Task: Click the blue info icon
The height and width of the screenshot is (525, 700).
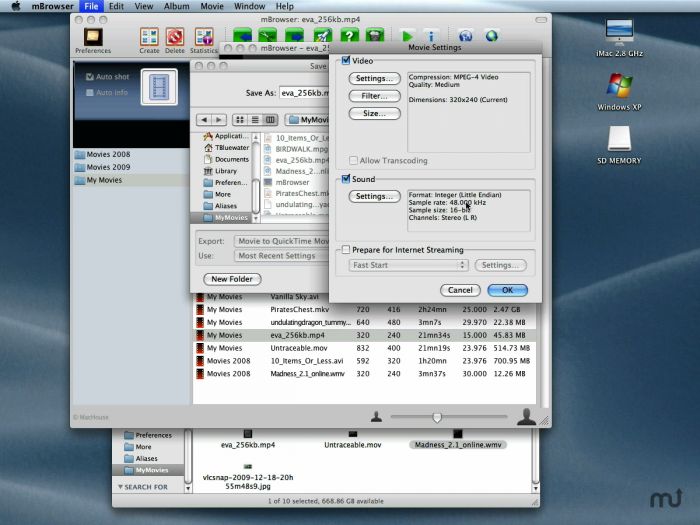Action: 431,36
